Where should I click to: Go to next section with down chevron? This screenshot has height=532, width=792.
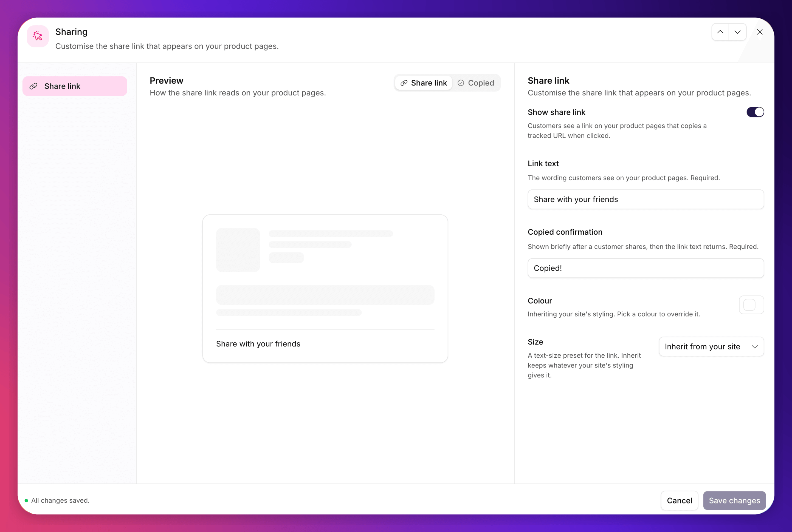tap(737, 32)
